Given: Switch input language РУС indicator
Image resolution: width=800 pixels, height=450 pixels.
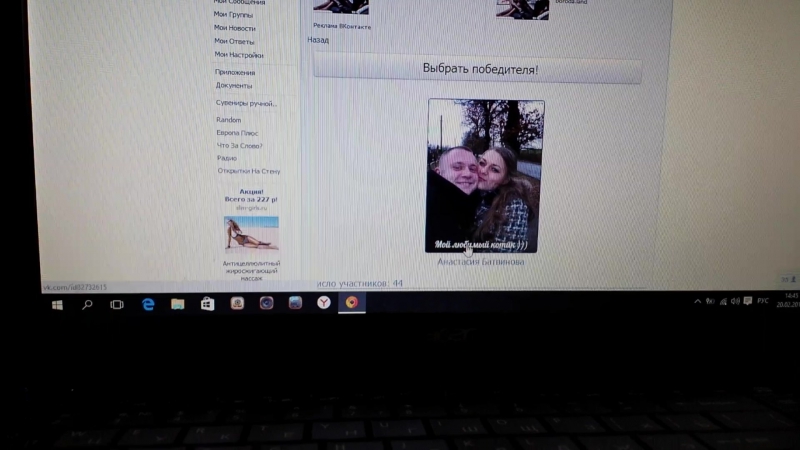Looking at the screenshot, I should coord(763,301).
